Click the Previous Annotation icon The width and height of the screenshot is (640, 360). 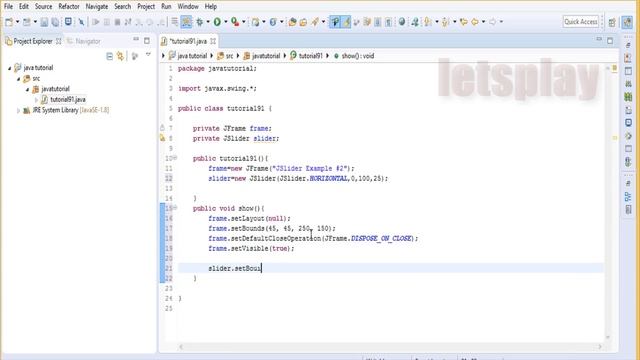click(445, 22)
